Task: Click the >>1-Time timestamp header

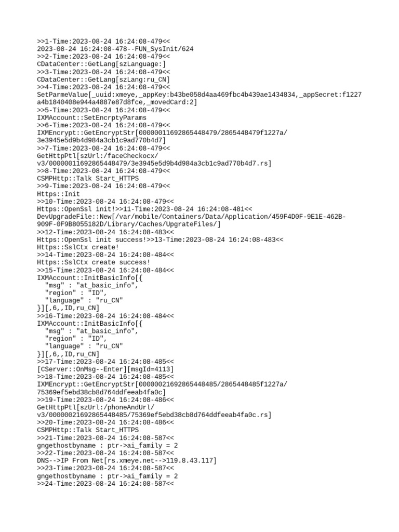Action: 103,42
